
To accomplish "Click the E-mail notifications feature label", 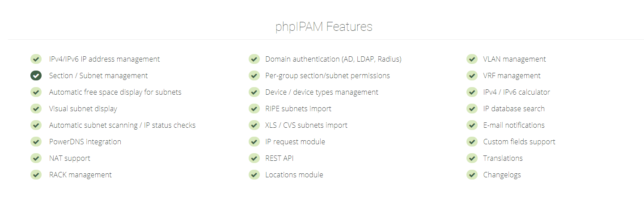I will [514, 125].
